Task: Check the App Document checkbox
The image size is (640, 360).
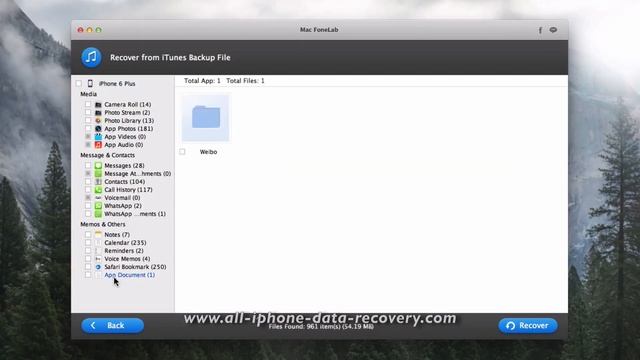Action: pyautogui.click(x=88, y=275)
